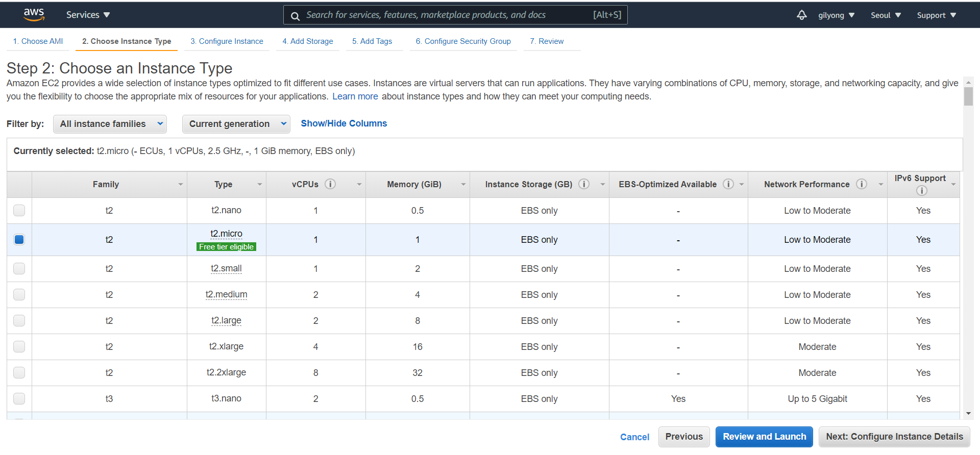
Task: Open Memory (GiB) column sort arrow
Action: 463,185
